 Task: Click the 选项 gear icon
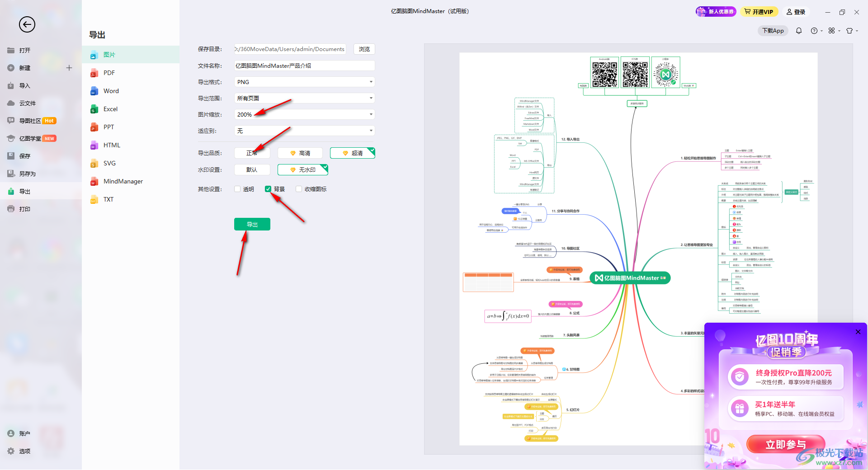[x=11, y=451]
